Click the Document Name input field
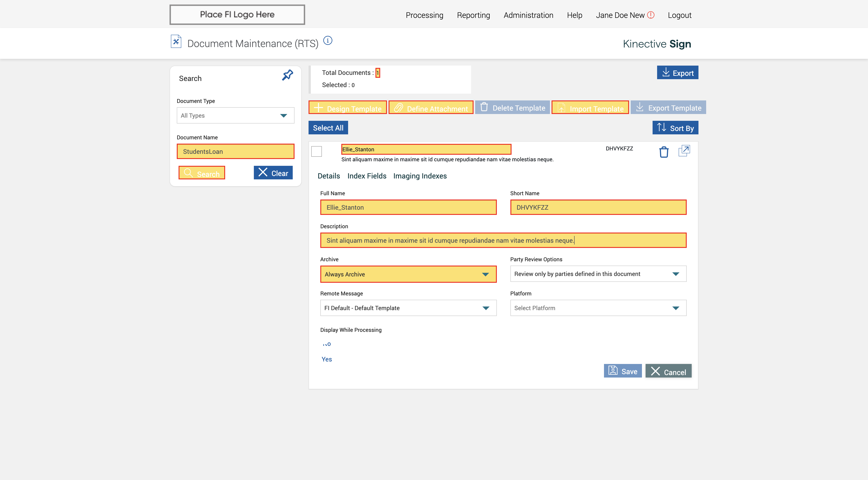Screen dimensions: 868x480 tap(235, 152)
